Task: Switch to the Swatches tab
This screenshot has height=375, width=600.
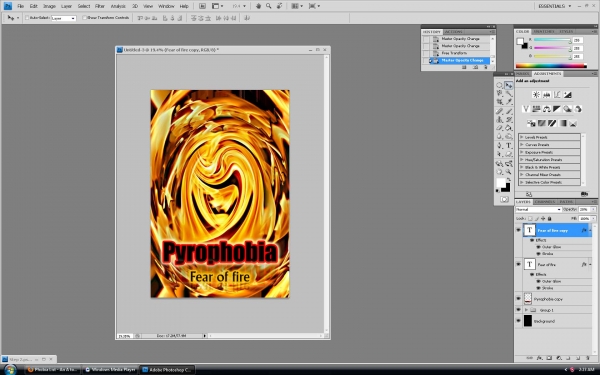Action: point(544,31)
